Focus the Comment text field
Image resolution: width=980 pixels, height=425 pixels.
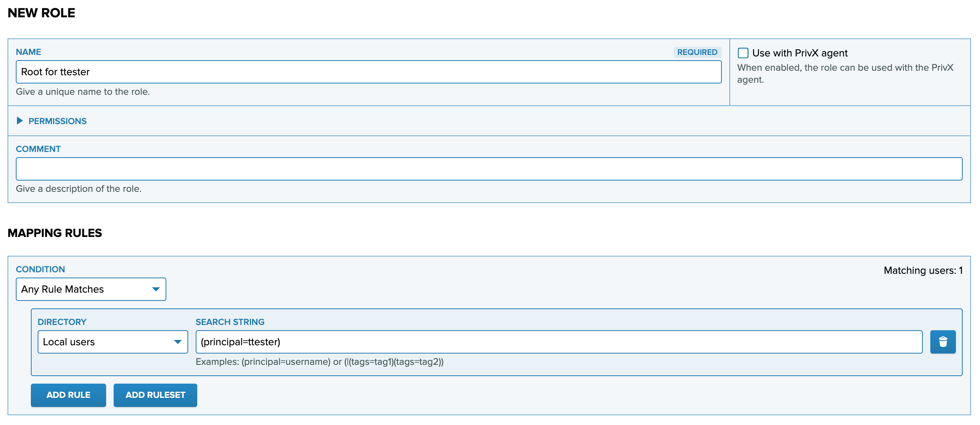489,169
